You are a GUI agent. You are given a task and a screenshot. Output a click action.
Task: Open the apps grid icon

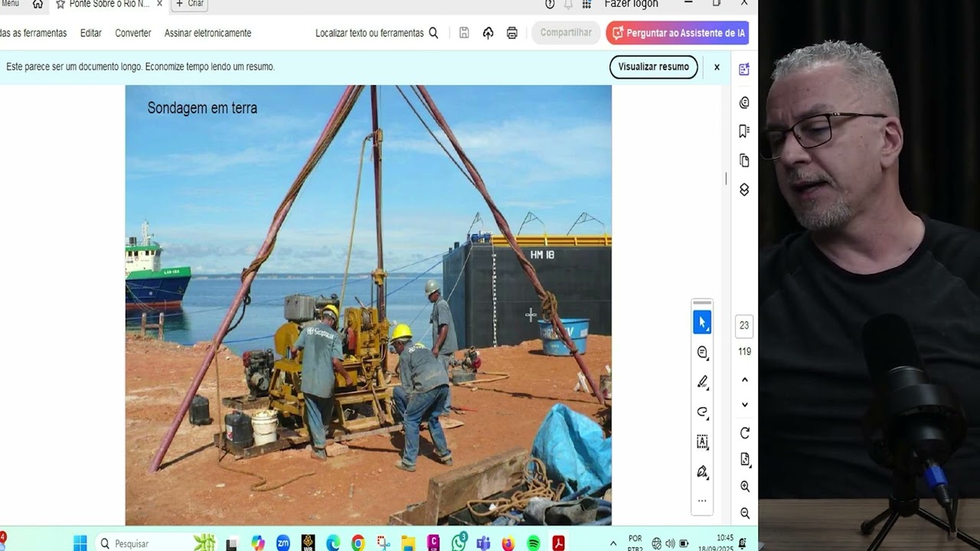click(x=586, y=4)
